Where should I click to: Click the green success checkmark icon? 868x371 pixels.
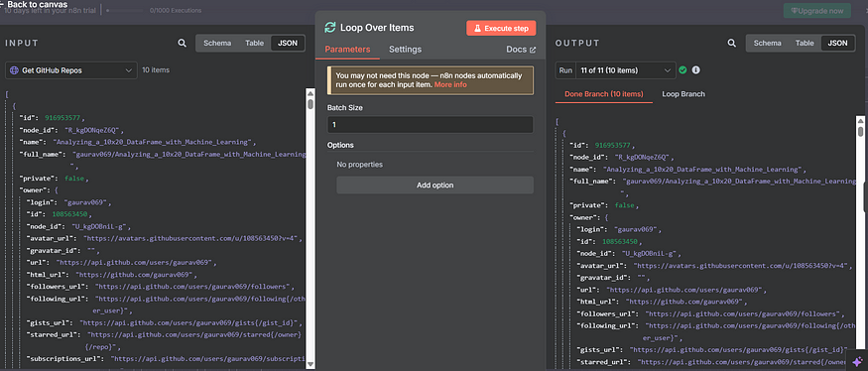pos(682,70)
